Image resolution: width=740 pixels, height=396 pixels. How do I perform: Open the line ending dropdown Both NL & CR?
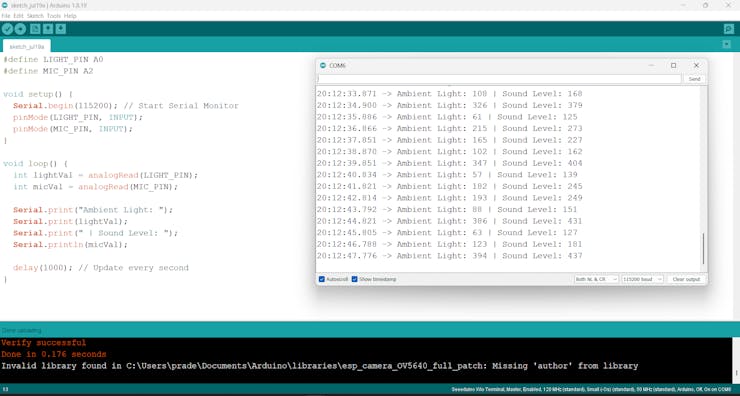596,279
